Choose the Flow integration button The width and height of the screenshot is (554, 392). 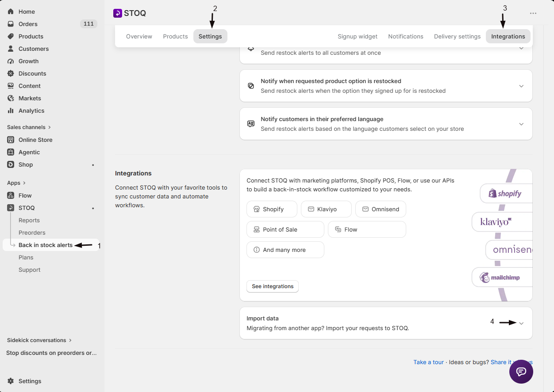(x=367, y=229)
